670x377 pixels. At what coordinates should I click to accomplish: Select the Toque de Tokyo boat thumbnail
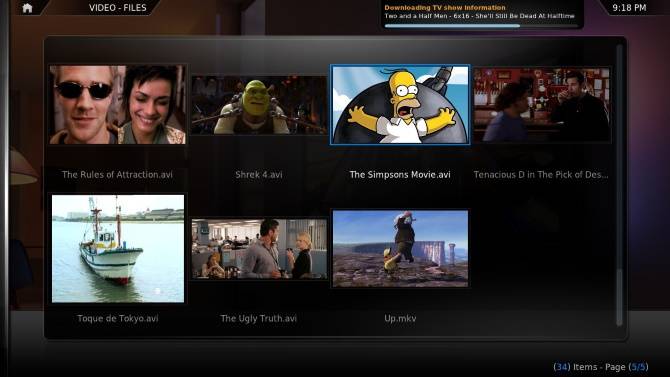[x=118, y=249]
